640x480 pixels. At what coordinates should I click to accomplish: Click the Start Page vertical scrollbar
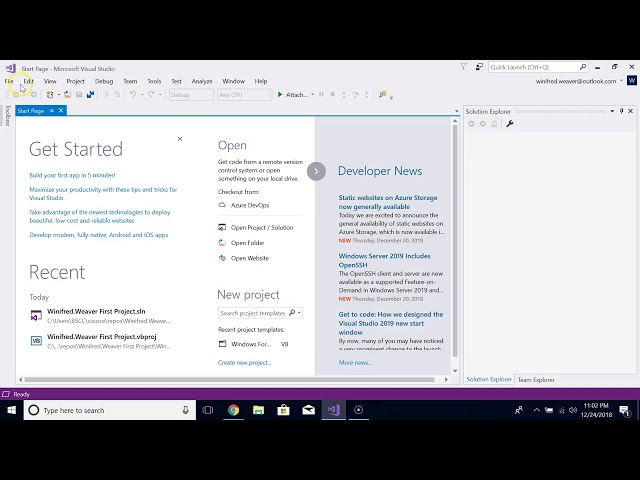coord(455,241)
